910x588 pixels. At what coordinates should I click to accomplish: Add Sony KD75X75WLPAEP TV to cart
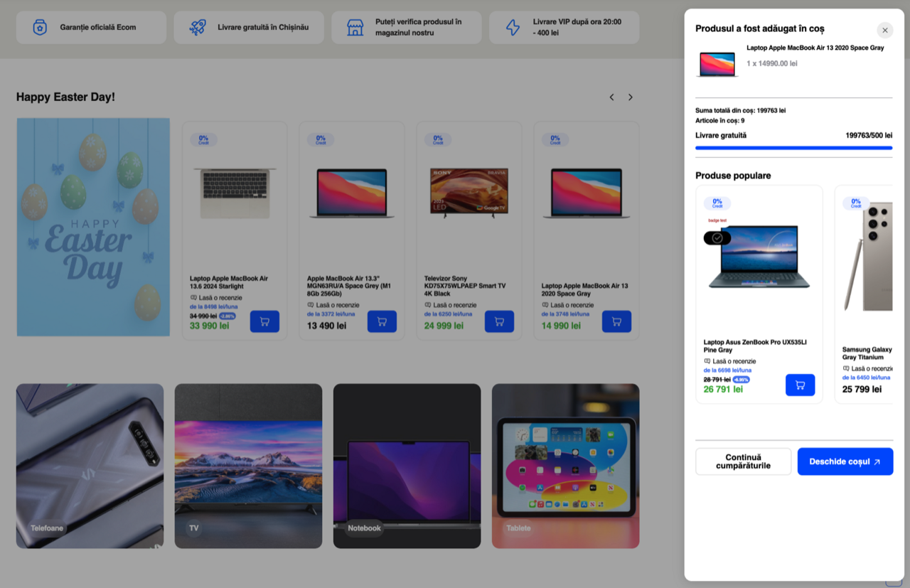click(x=499, y=321)
